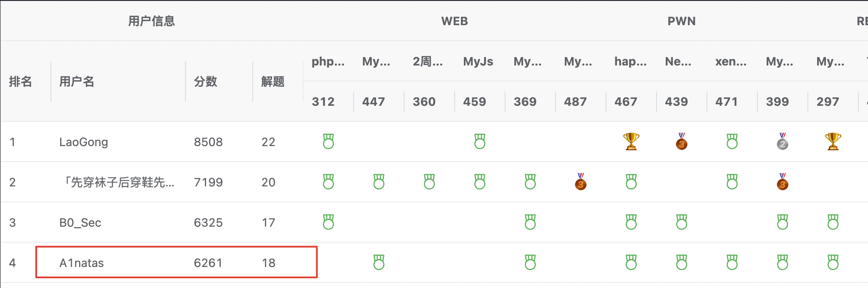This screenshot has height=288, width=868.
Task: Open the A1natas user name
Action: [x=82, y=263]
